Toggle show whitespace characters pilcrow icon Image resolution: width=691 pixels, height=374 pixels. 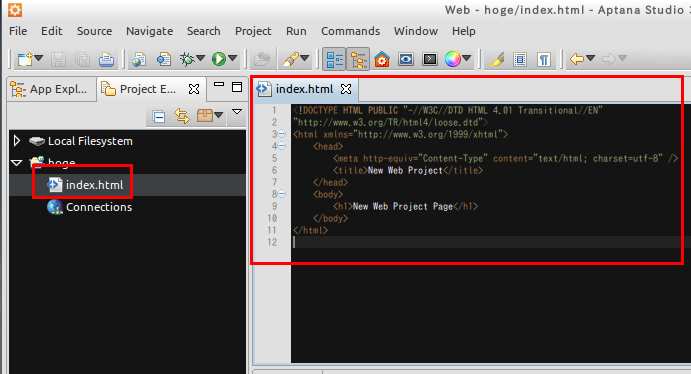[544, 59]
